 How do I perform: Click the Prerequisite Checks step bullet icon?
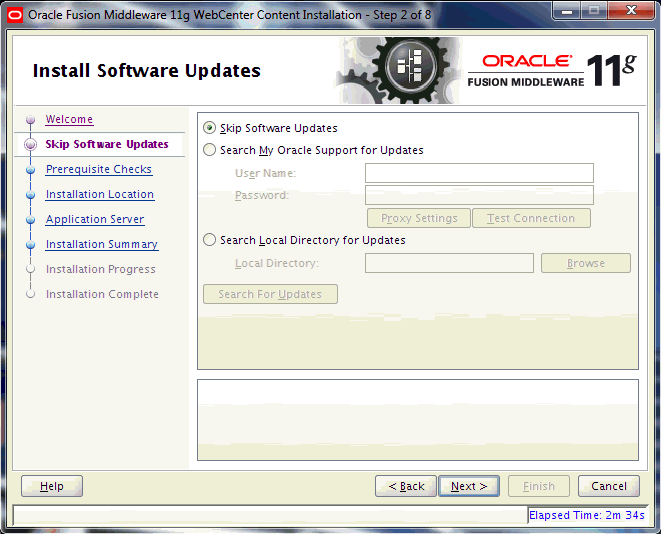pos(30,169)
